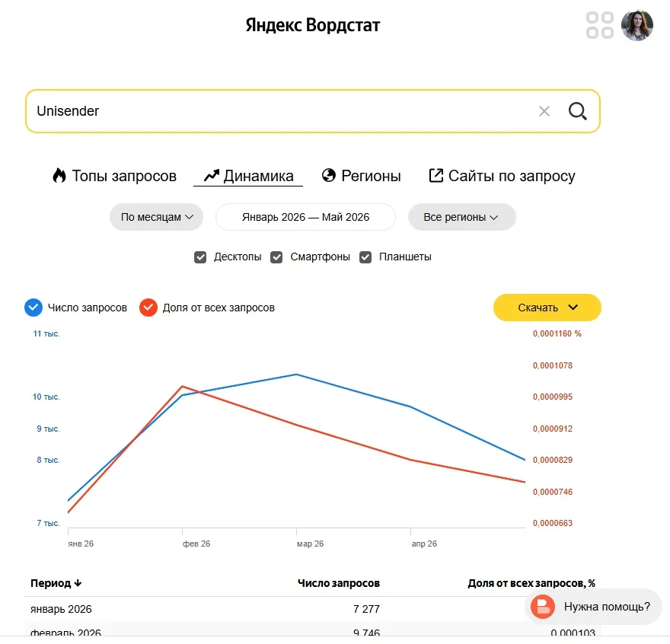This screenshot has height=644, width=670.
Task: Open the По месяцам dropdown
Action: 156,217
